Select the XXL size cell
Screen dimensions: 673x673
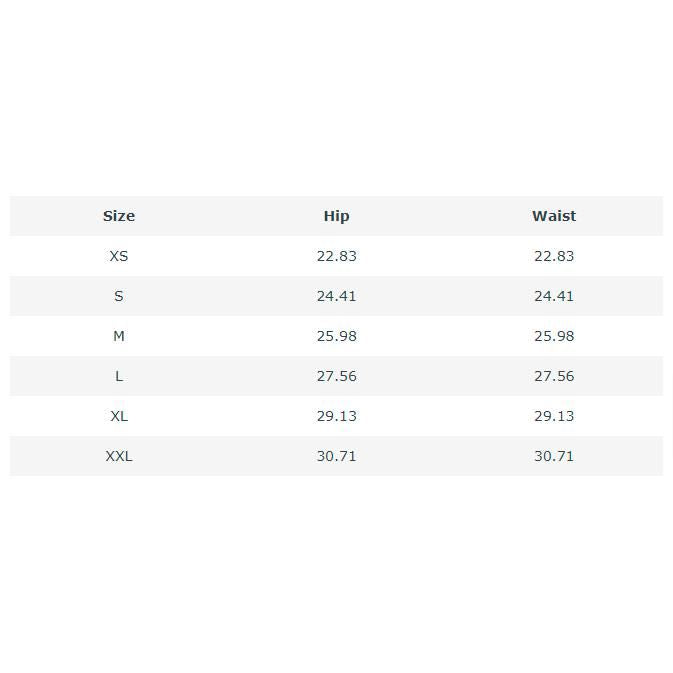(118, 456)
